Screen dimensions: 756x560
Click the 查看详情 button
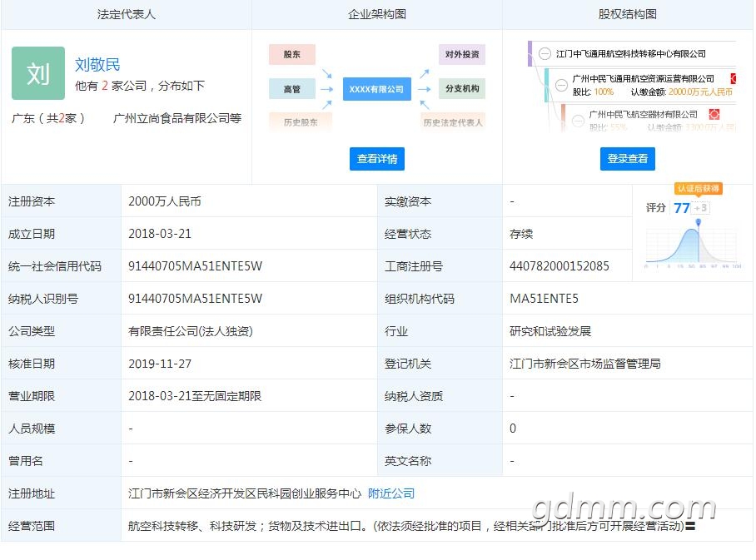377,159
